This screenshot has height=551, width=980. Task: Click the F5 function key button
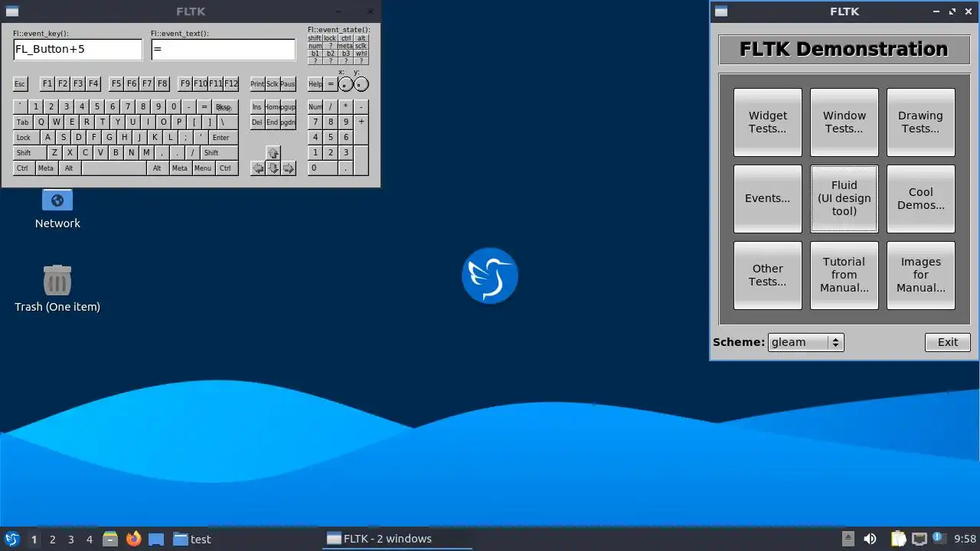click(x=116, y=83)
